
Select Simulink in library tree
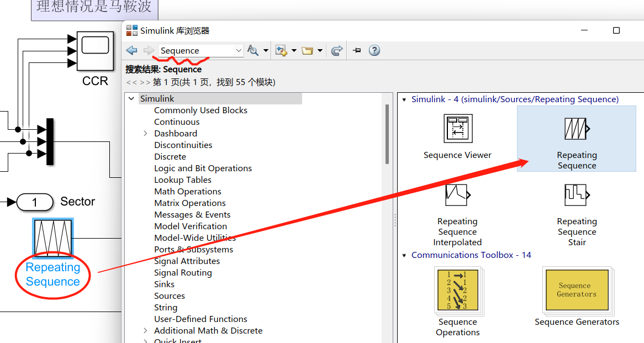[157, 98]
